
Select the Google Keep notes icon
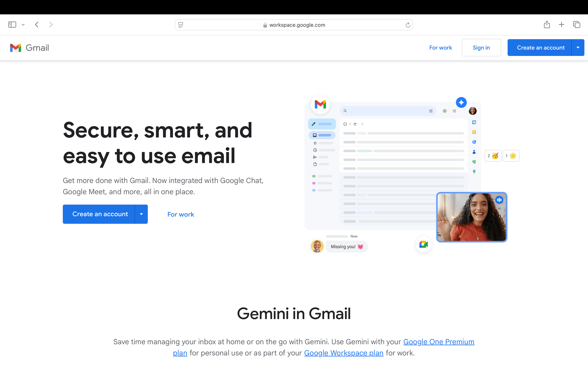click(x=474, y=132)
